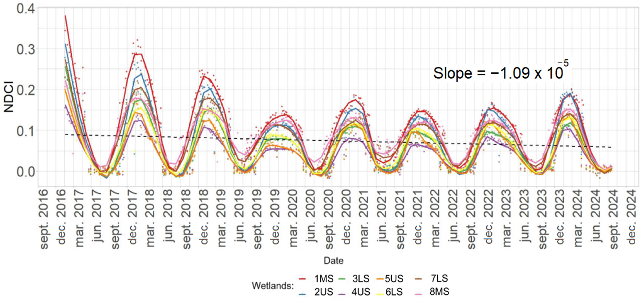Click the red 1MS legend swatch
644x302 pixels.
tap(302, 279)
